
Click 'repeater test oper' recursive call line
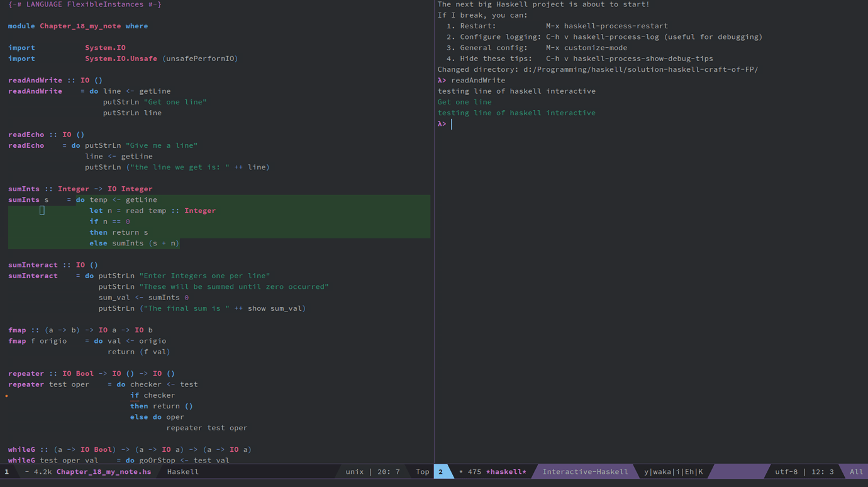[x=207, y=428]
